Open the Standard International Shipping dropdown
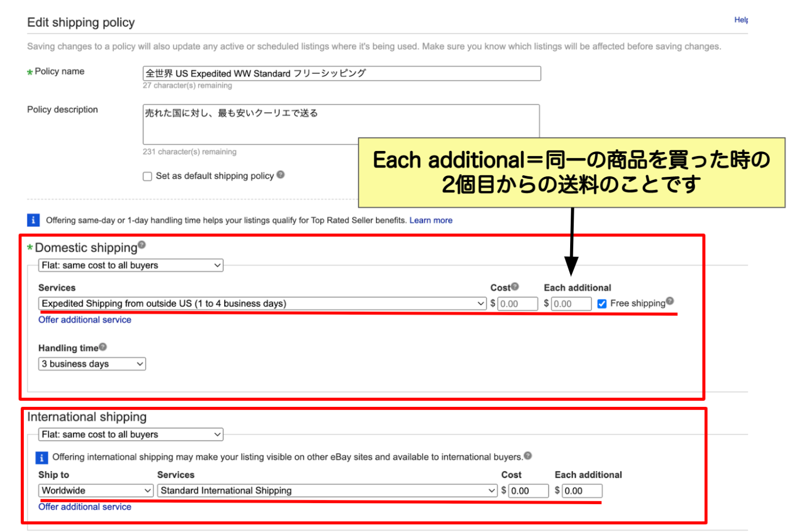The height and width of the screenshot is (532, 794). pyautogui.click(x=327, y=490)
